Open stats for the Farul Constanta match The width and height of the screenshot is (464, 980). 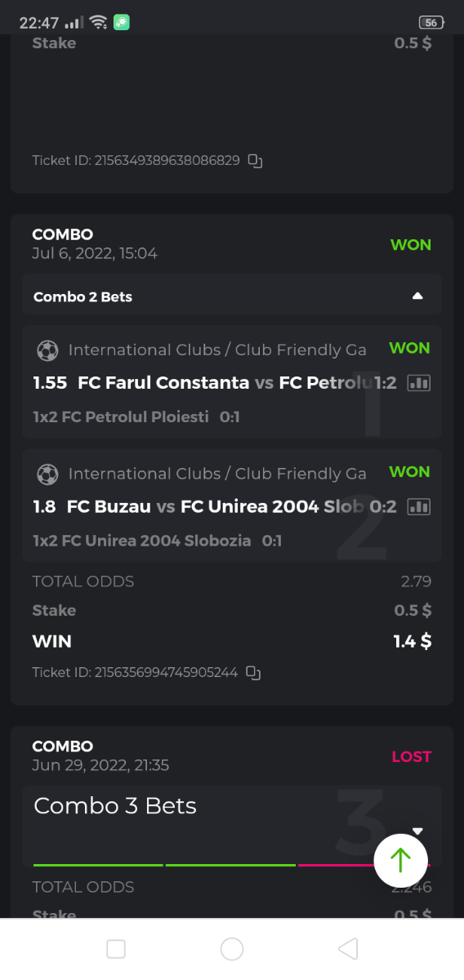coord(418,382)
